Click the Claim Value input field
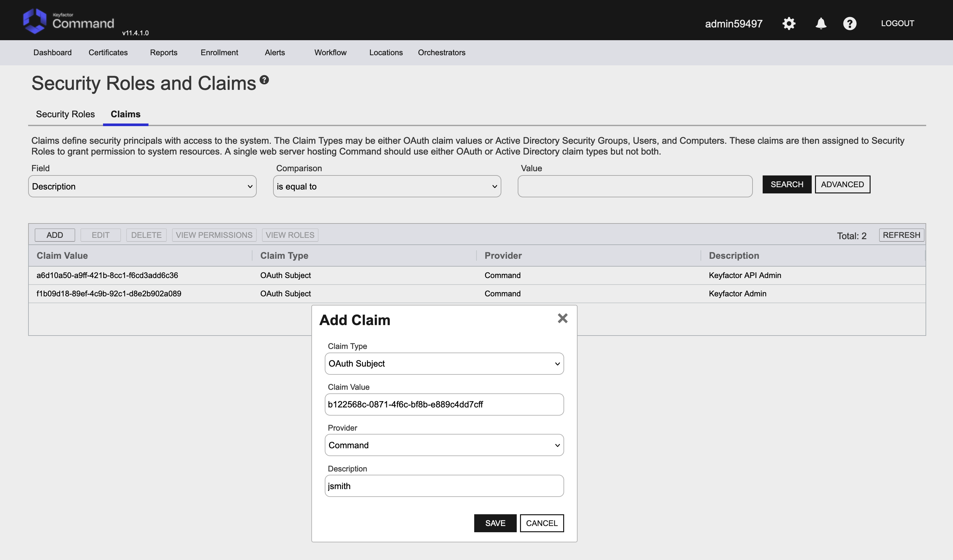The height and width of the screenshot is (560, 953). point(444,404)
